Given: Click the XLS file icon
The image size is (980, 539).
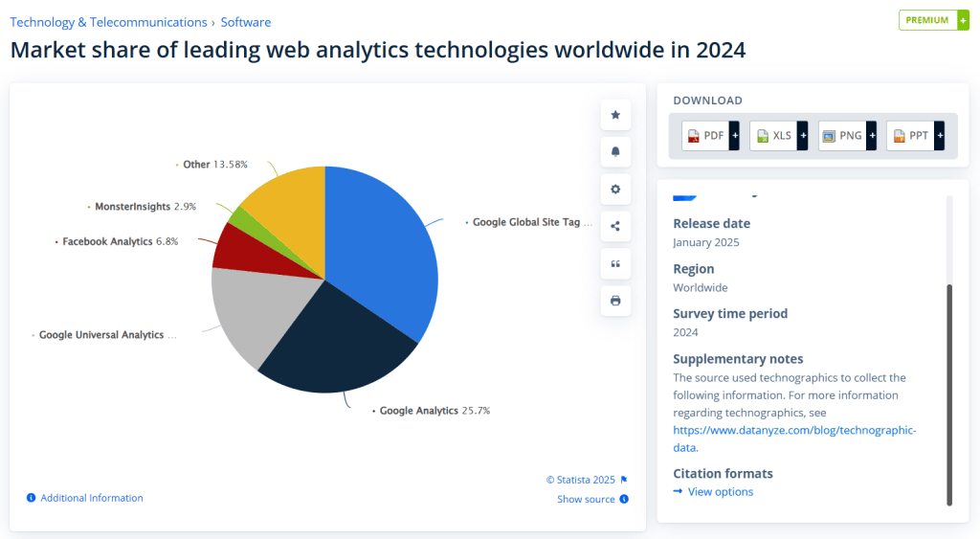Looking at the screenshot, I should pos(763,136).
